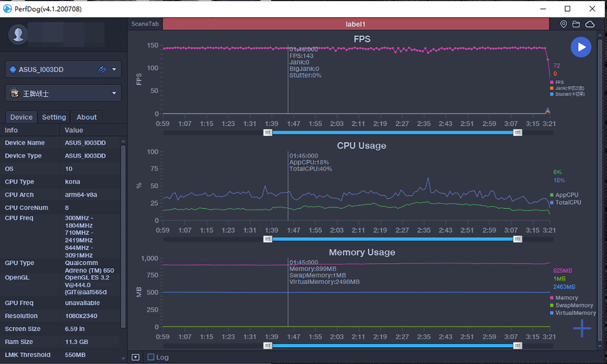The width and height of the screenshot is (607, 364).
Task: Click the SceneTab label
Action: [x=145, y=24]
